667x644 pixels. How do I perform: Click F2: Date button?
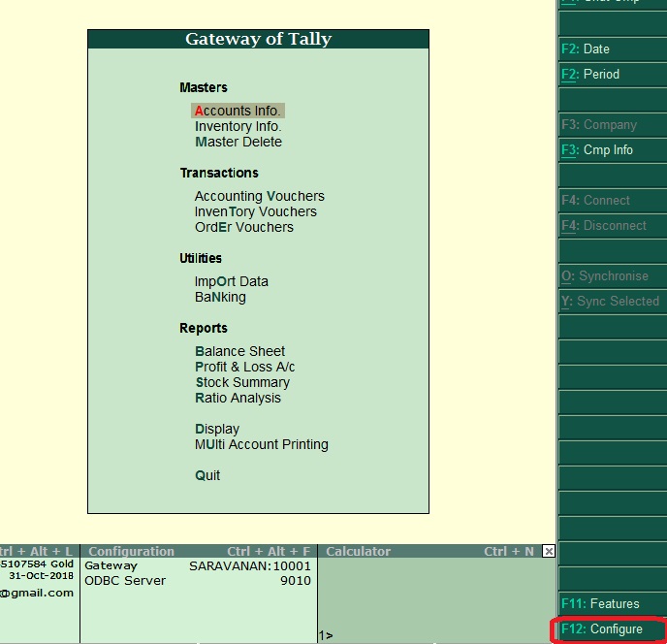[x=613, y=49]
